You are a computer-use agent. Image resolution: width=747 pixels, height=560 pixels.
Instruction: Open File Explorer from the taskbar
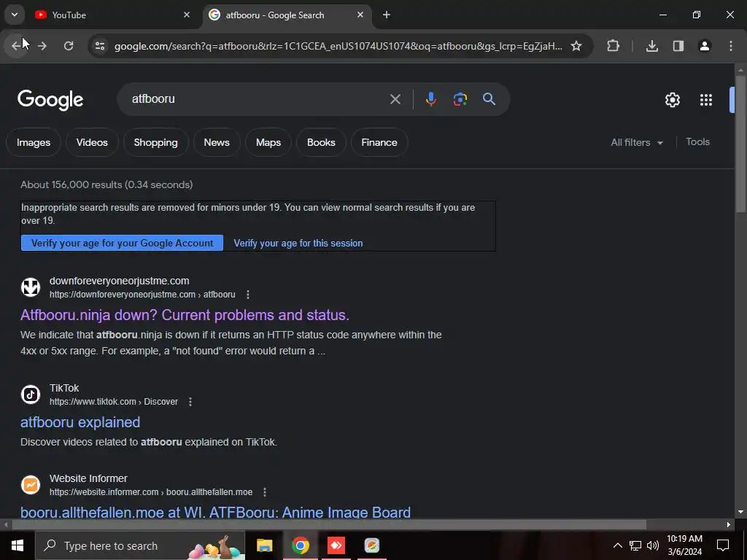[264, 545]
